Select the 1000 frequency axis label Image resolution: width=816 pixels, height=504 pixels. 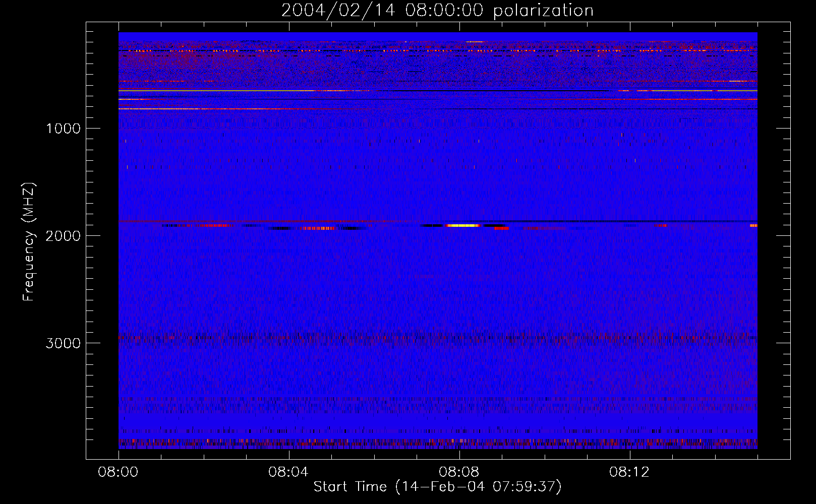coord(63,129)
